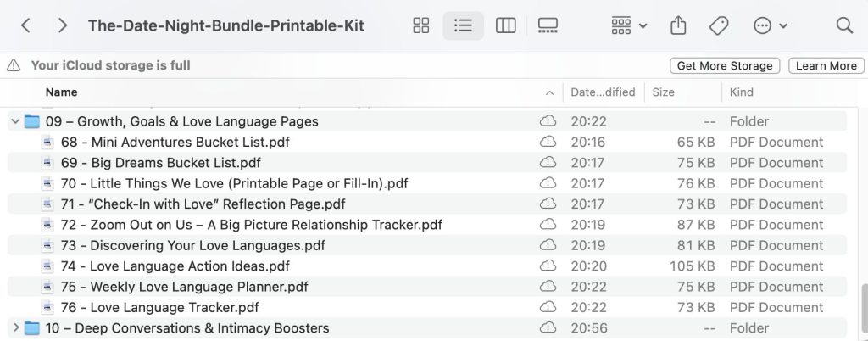Viewport: 868px width, 341px height.
Task: Click PDF icon of 75 Weekly Planner
Action: pyautogui.click(x=47, y=287)
